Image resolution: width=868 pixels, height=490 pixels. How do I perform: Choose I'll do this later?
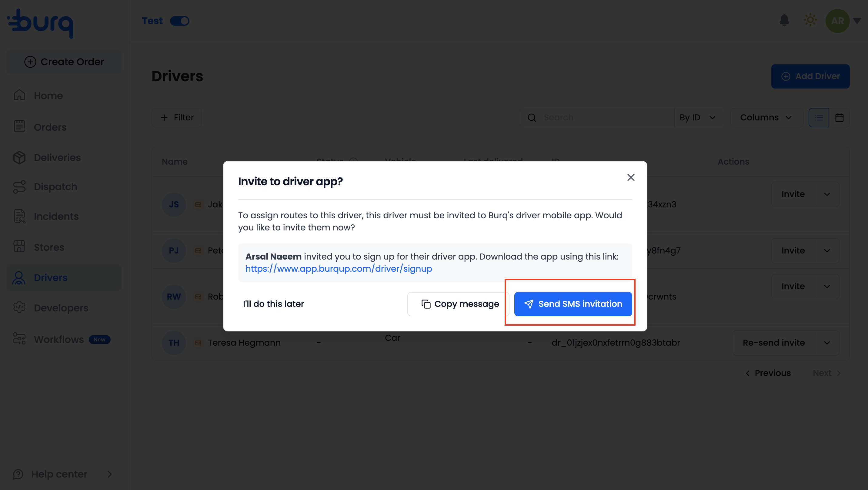(x=273, y=304)
